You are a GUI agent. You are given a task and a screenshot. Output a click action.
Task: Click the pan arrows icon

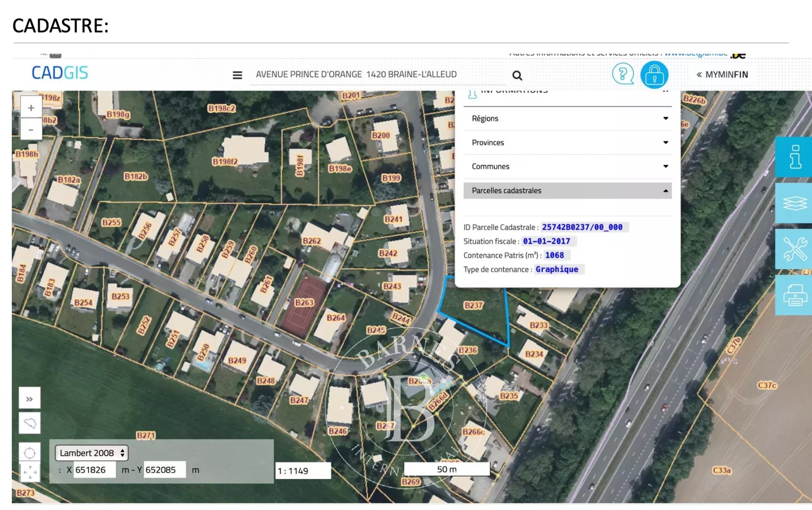pos(30,472)
